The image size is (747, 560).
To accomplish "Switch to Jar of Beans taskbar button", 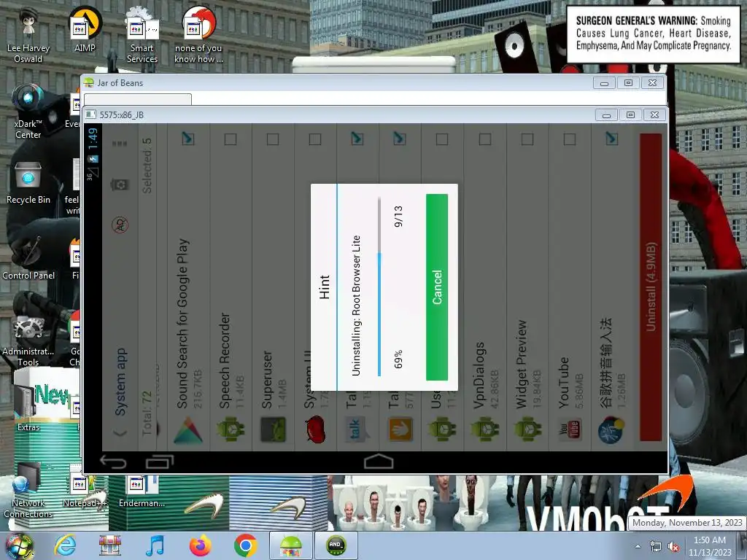I will pos(290,545).
